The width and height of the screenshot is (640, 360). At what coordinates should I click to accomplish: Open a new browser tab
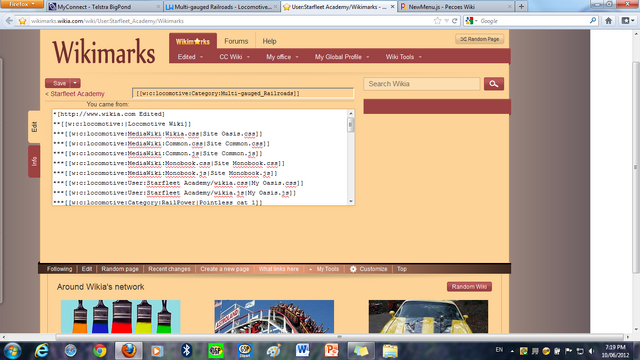tap(521, 7)
